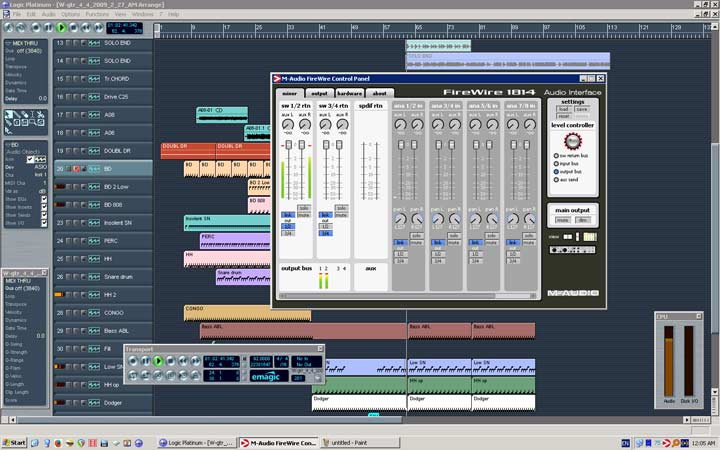The image size is (720, 450).
Task: Select the Pointer tool in the toolbox
Action: 9,114
